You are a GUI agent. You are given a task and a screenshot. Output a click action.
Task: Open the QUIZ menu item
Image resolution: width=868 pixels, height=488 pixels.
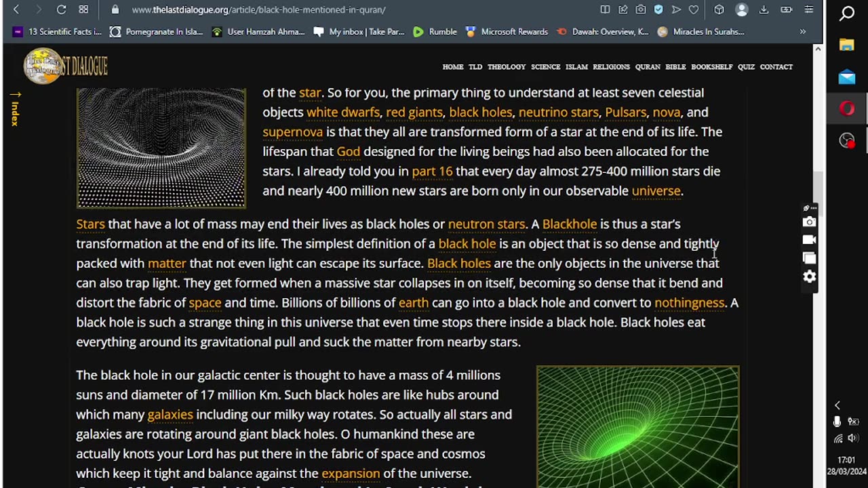[x=746, y=67]
